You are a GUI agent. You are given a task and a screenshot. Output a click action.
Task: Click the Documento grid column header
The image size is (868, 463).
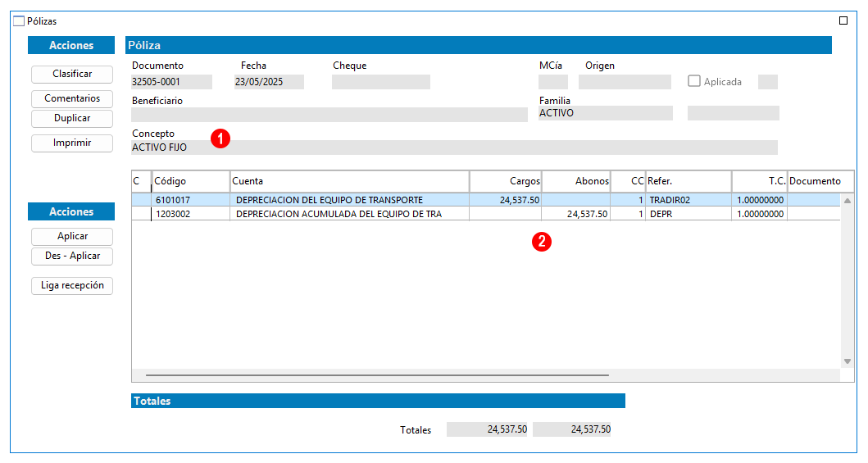tap(820, 181)
